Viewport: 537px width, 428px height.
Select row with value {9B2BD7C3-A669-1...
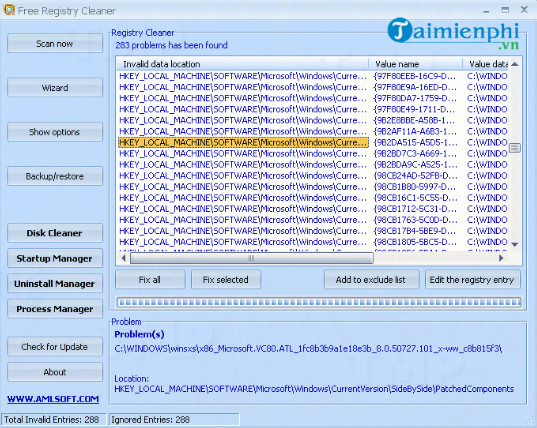312,153
